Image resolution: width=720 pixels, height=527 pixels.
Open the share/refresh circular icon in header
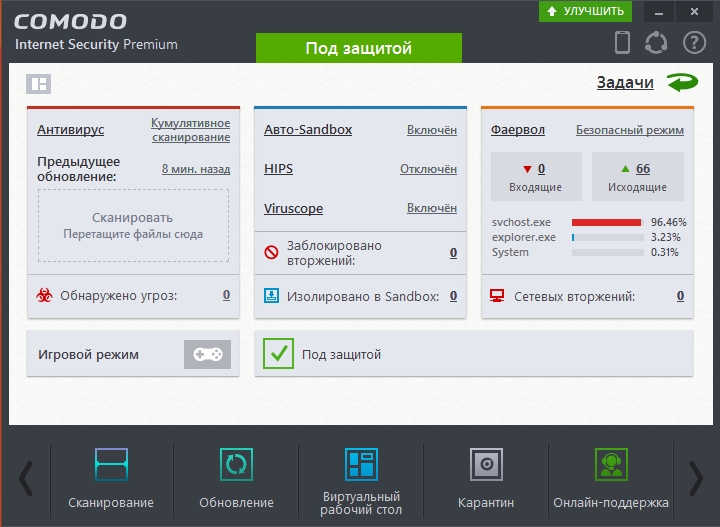656,43
